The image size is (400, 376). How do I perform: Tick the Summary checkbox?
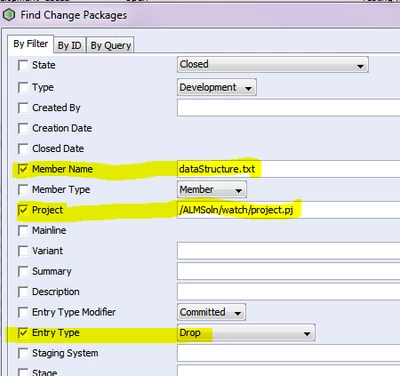[x=23, y=271]
